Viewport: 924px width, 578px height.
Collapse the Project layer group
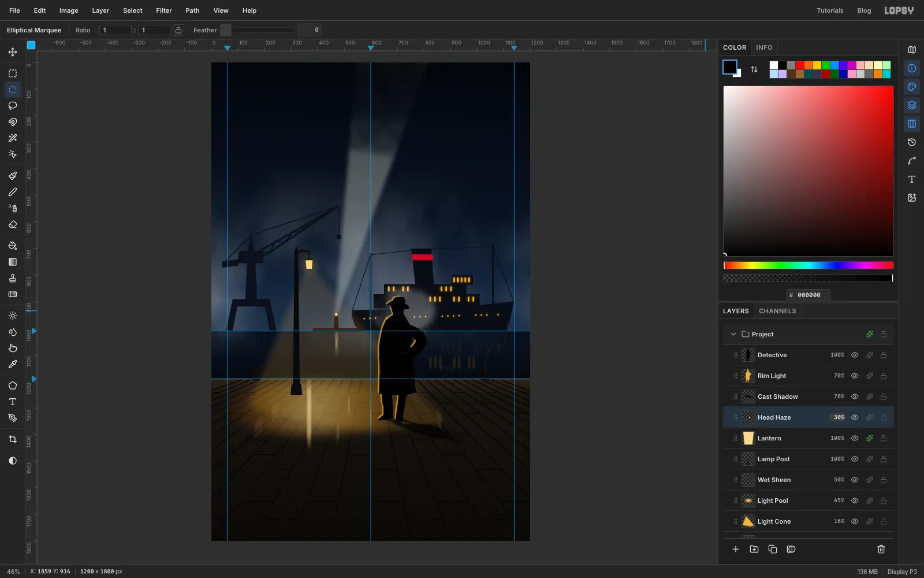click(733, 334)
